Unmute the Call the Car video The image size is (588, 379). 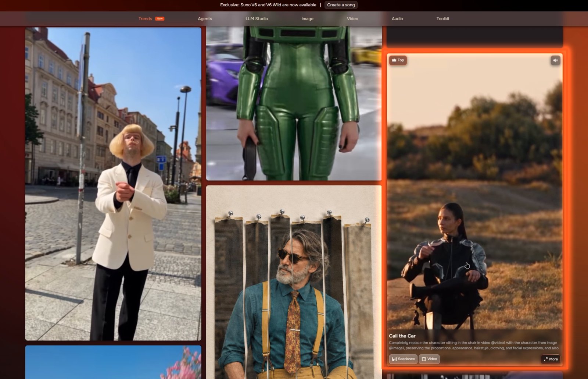point(555,60)
